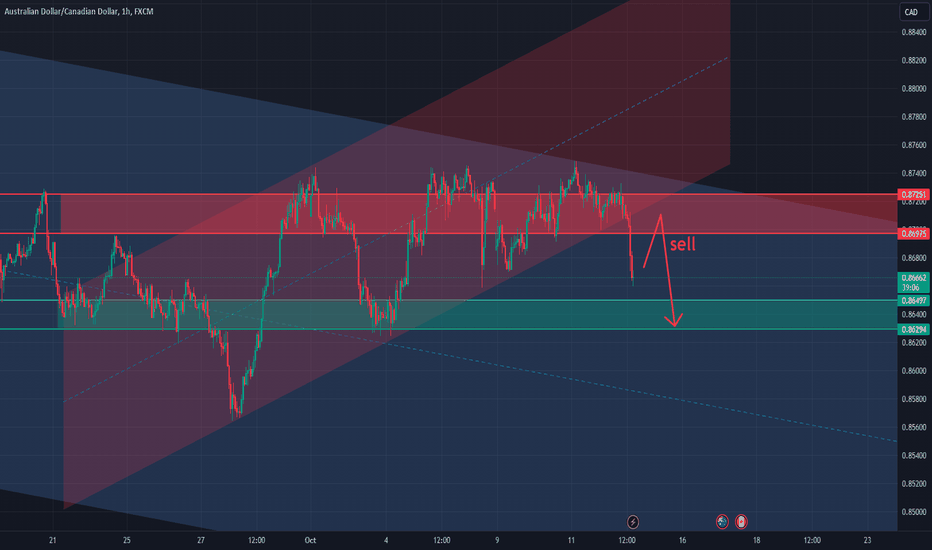Image resolution: width=932 pixels, height=550 pixels.
Task: Click the 16 date label on time axis
Action: click(x=682, y=540)
